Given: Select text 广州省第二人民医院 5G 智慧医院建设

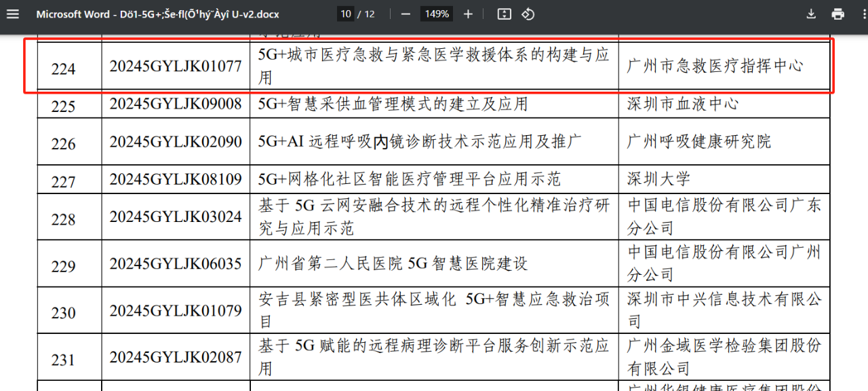Looking at the screenshot, I should coord(393,263).
